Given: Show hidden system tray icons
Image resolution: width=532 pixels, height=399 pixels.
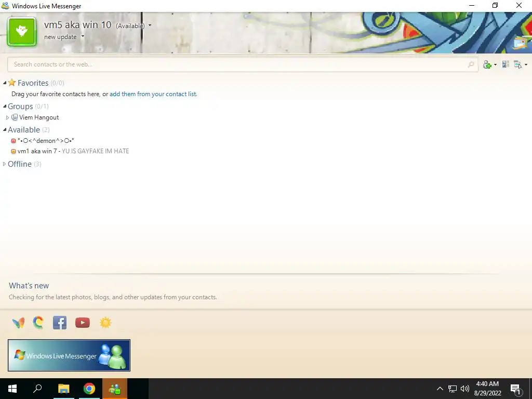Looking at the screenshot, I should pos(440,389).
